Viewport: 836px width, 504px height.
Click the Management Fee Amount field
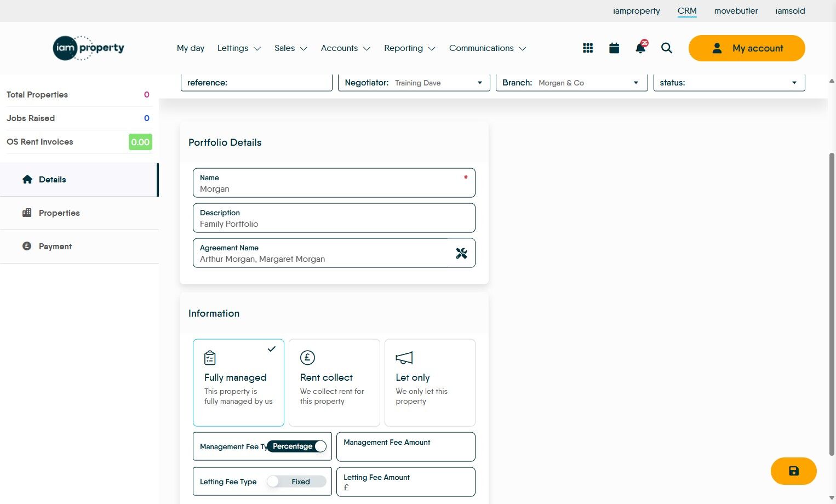click(x=406, y=447)
